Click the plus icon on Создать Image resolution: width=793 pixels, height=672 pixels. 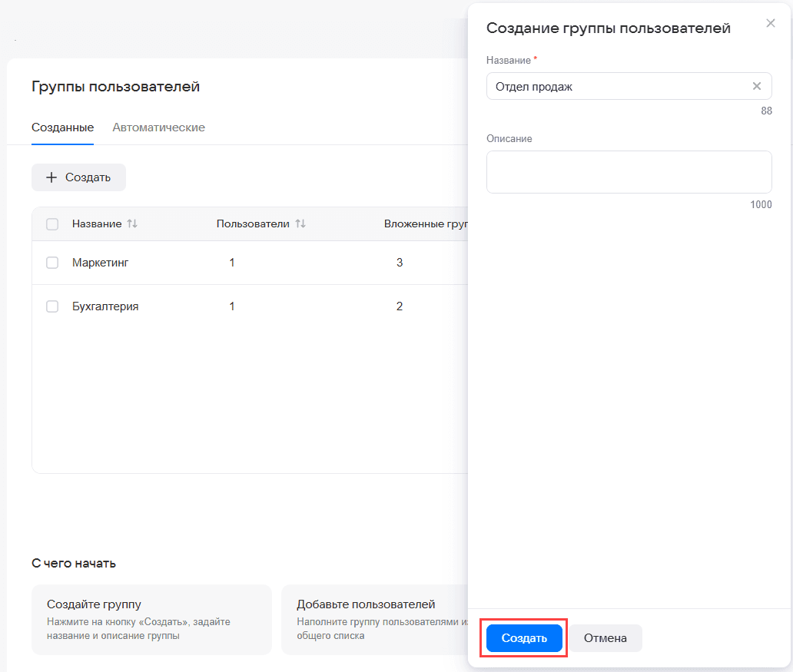click(x=51, y=177)
